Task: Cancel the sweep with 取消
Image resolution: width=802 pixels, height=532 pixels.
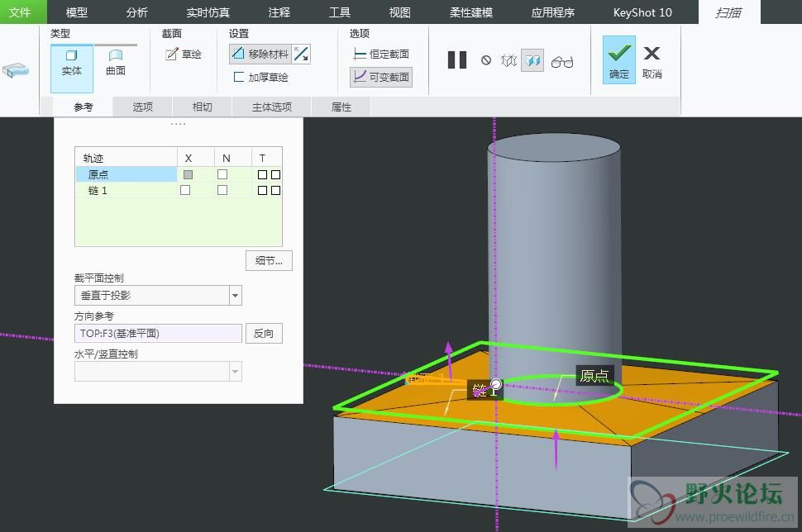Action: (652, 62)
